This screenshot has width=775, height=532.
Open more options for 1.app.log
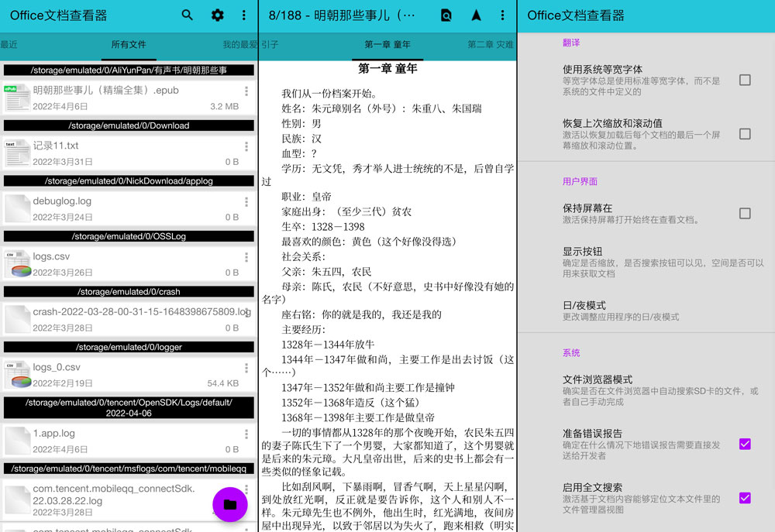tap(246, 434)
